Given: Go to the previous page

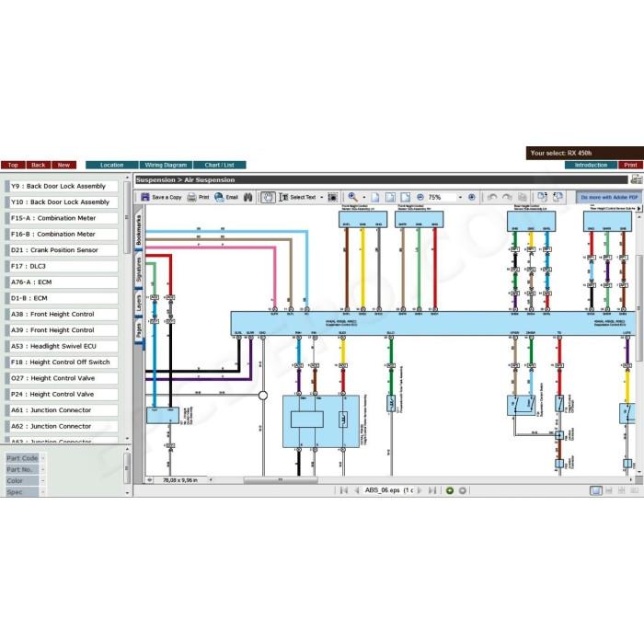Looking at the screenshot, I should tap(357, 490).
